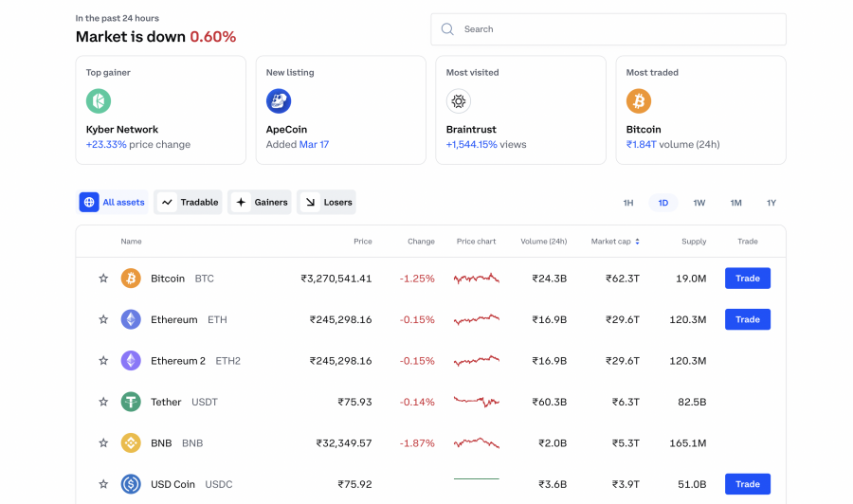Viewport: 853px width, 504px height.
Task: Switch time range to 1D
Action: [663, 203]
